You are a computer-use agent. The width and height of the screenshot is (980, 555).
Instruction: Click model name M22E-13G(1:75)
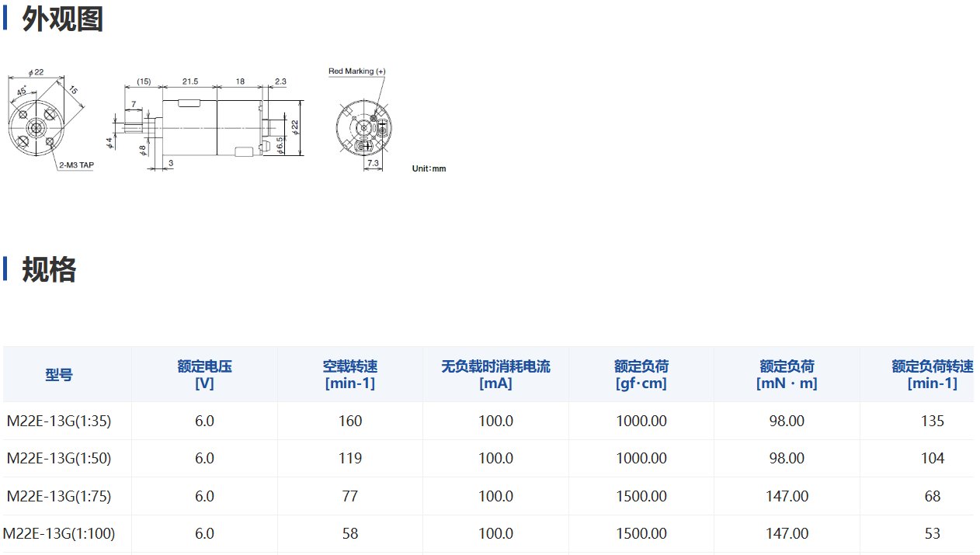pos(59,496)
